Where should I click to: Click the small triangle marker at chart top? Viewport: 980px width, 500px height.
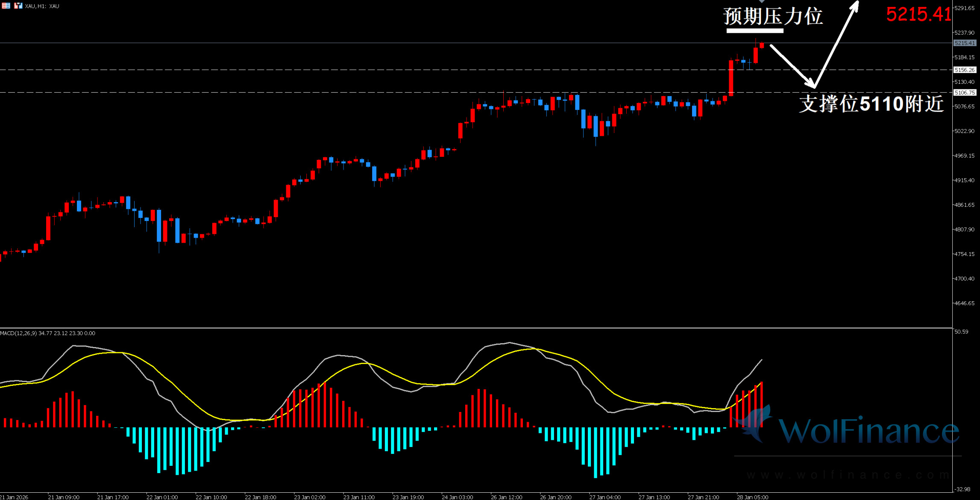point(762,1)
